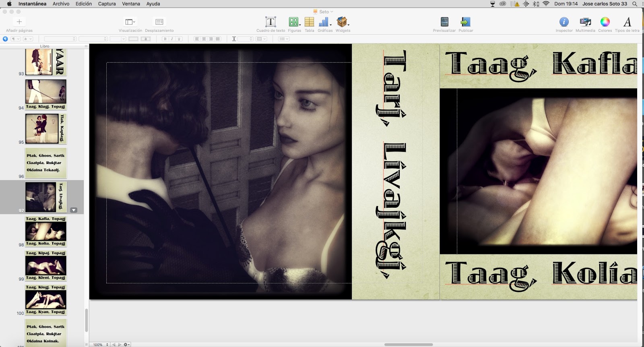Click the Bluetooth status icon
Screen dimensions: 644x347
[x=536, y=4]
